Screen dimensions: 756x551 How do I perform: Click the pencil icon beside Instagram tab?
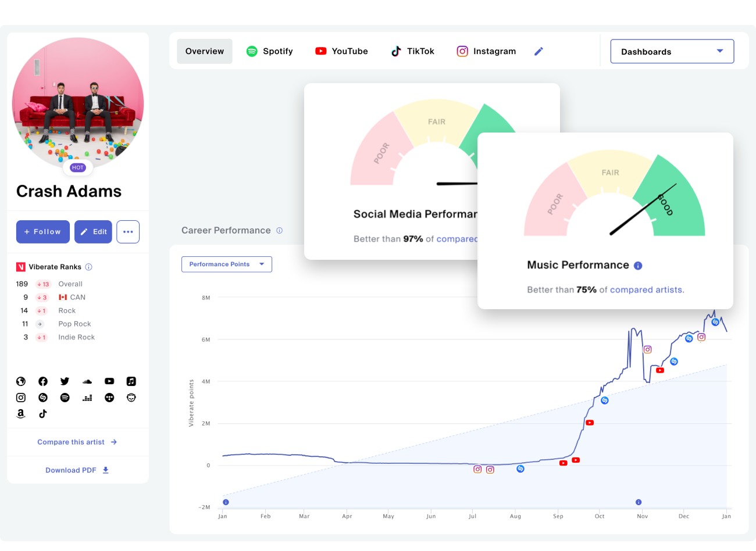(539, 51)
